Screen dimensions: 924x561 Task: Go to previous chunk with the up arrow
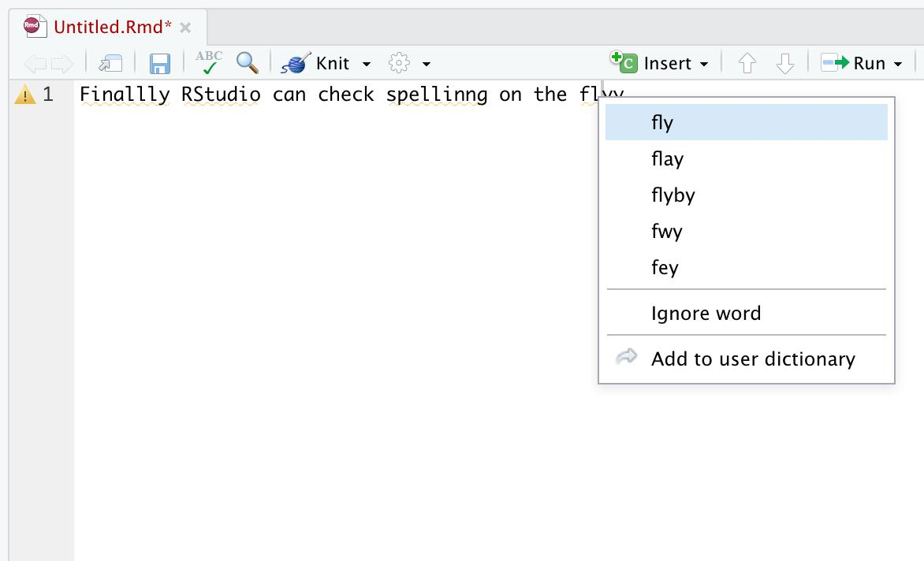747,63
